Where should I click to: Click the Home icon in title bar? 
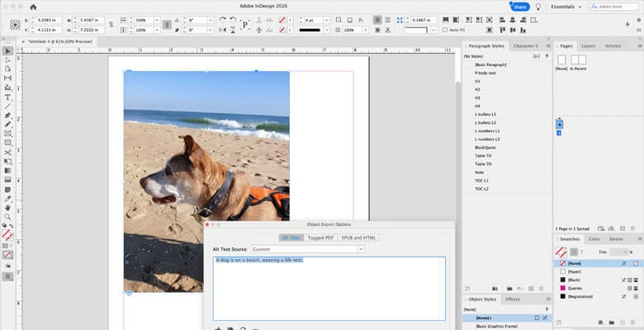[x=34, y=7]
